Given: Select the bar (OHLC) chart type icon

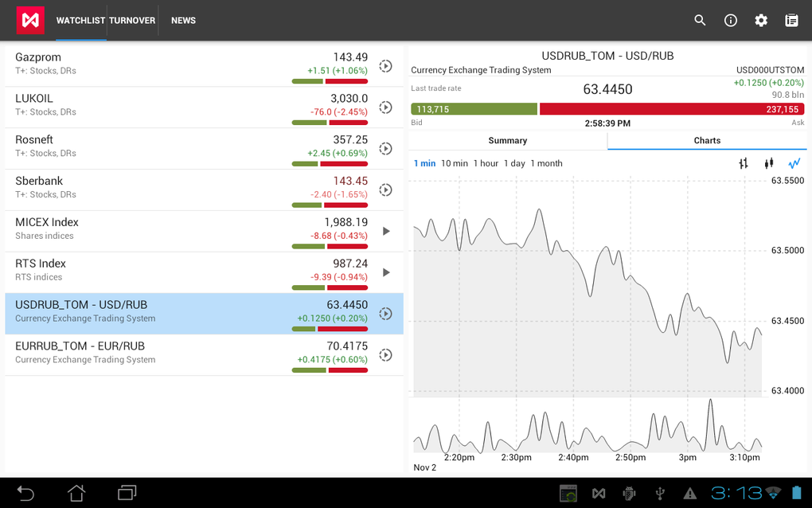Looking at the screenshot, I should [x=744, y=164].
